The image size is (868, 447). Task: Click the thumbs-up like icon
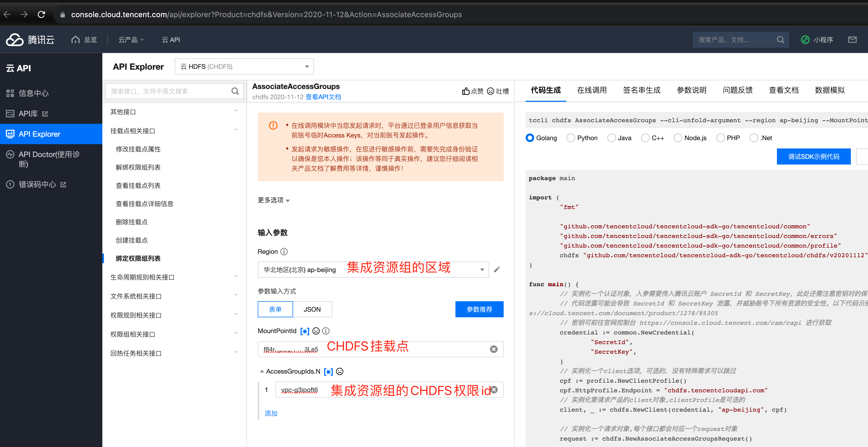point(465,91)
